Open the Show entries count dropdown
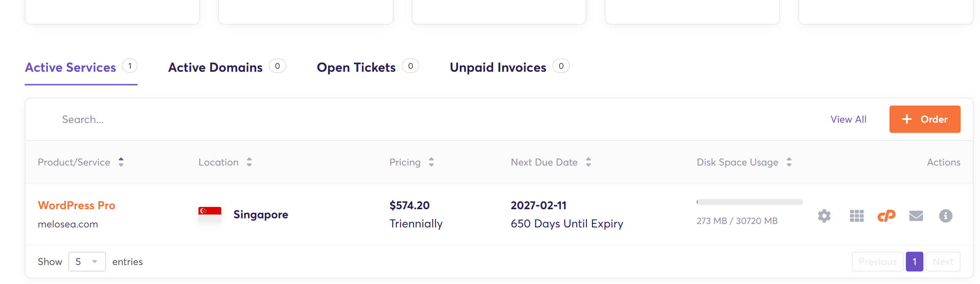This screenshot has width=980, height=284. click(x=87, y=262)
